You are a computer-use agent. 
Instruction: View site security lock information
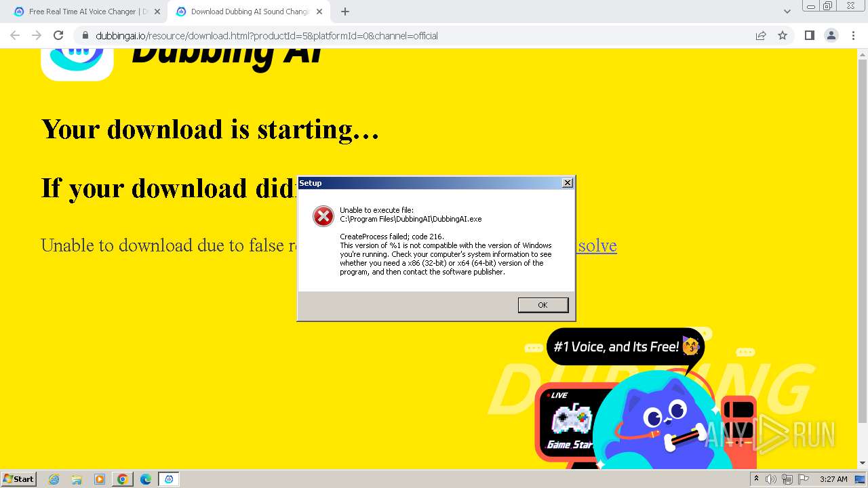click(85, 35)
